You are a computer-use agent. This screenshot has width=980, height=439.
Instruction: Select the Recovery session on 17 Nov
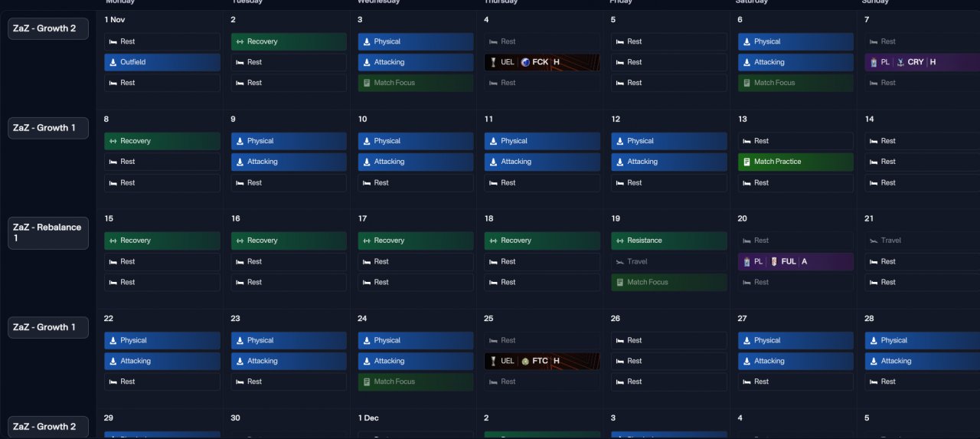point(416,241)
